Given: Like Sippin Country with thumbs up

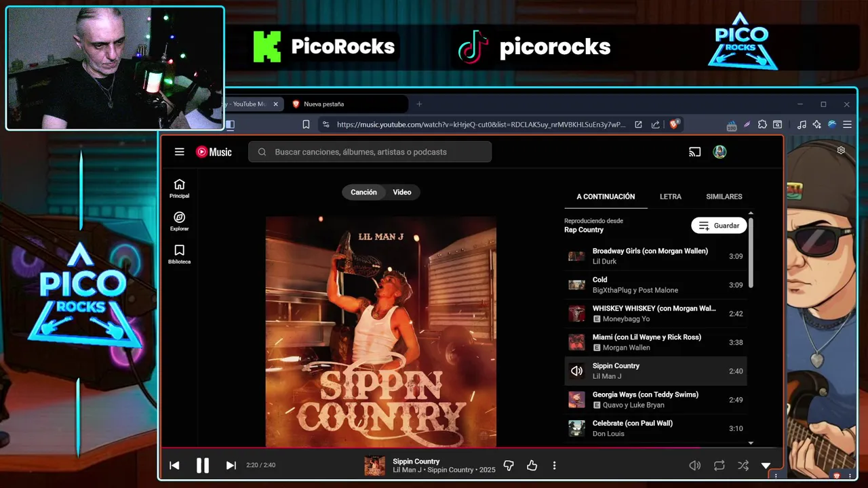Looking at the screenshot, I should tap(532, 466).
